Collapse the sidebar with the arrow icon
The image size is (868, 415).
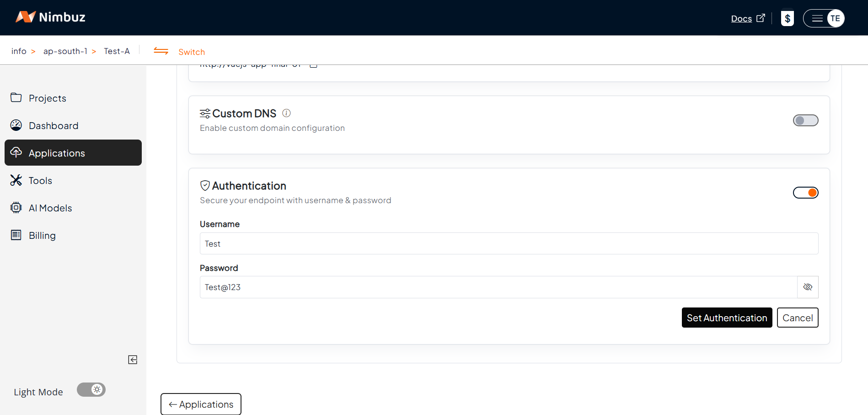[x=133, y=360]
